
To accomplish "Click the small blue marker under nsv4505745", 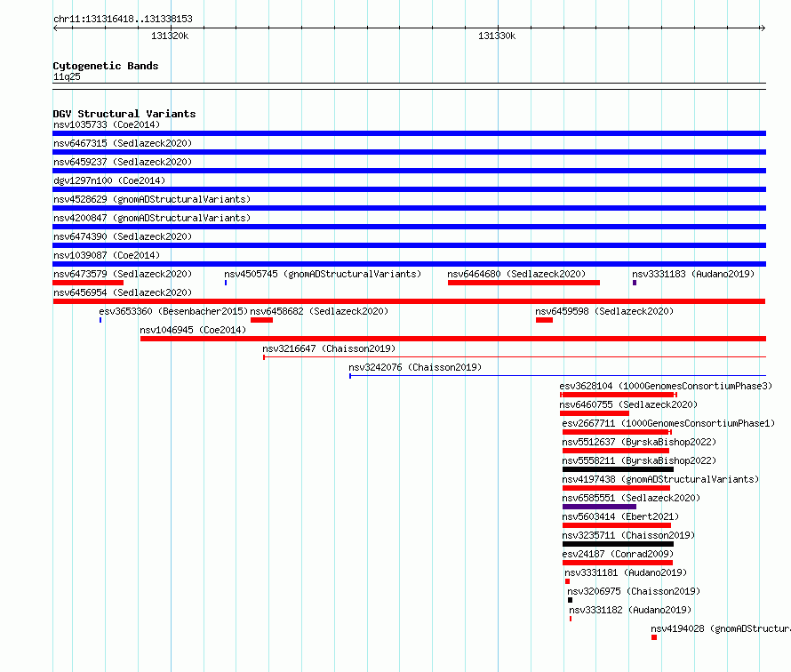I will [x=226, y=283].
